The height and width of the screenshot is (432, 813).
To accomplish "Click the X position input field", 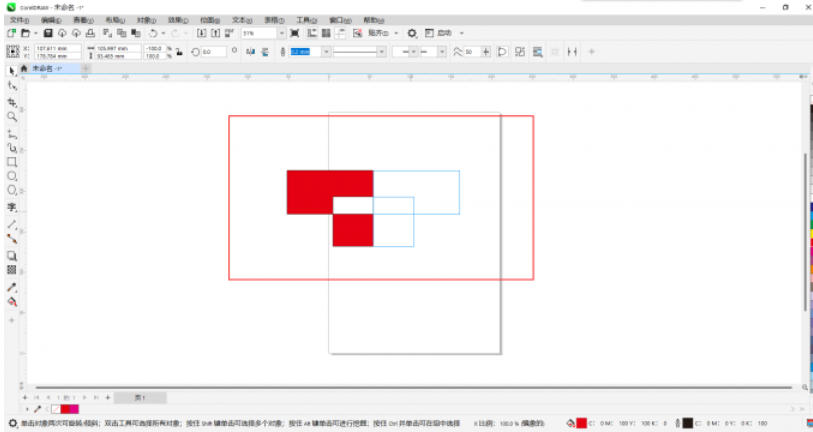I will tap(58, 48).
